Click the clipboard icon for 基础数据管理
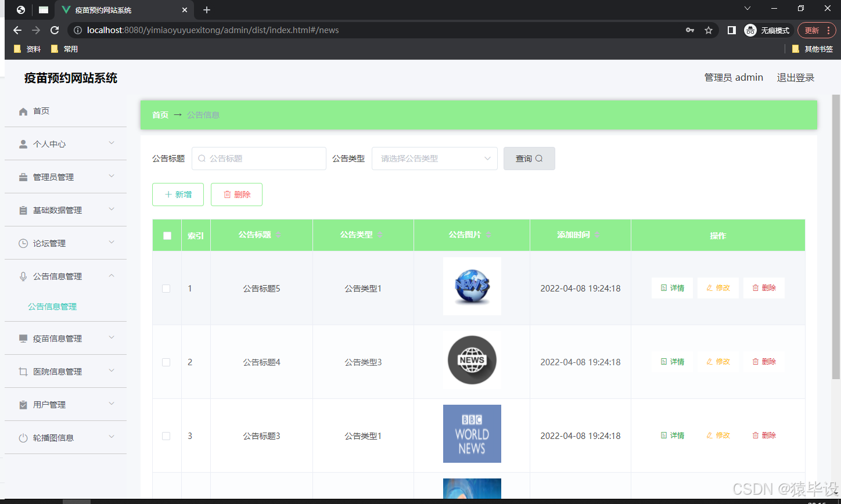Viewport: 841px width, 504px height. coord(23,210)
